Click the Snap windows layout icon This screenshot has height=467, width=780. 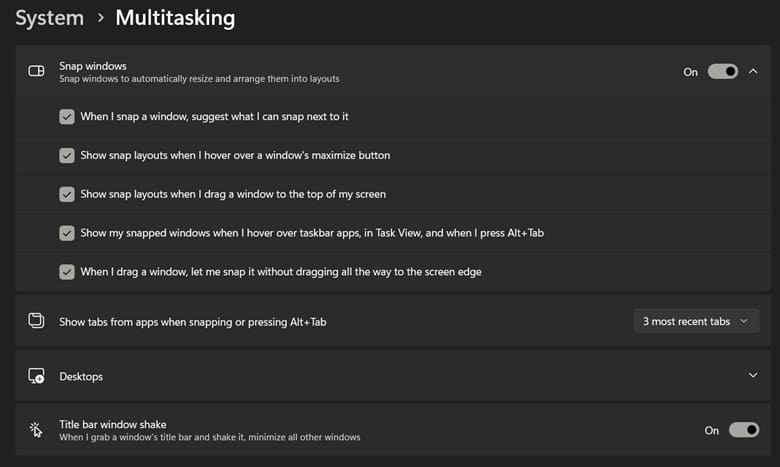tap(37, 71)
